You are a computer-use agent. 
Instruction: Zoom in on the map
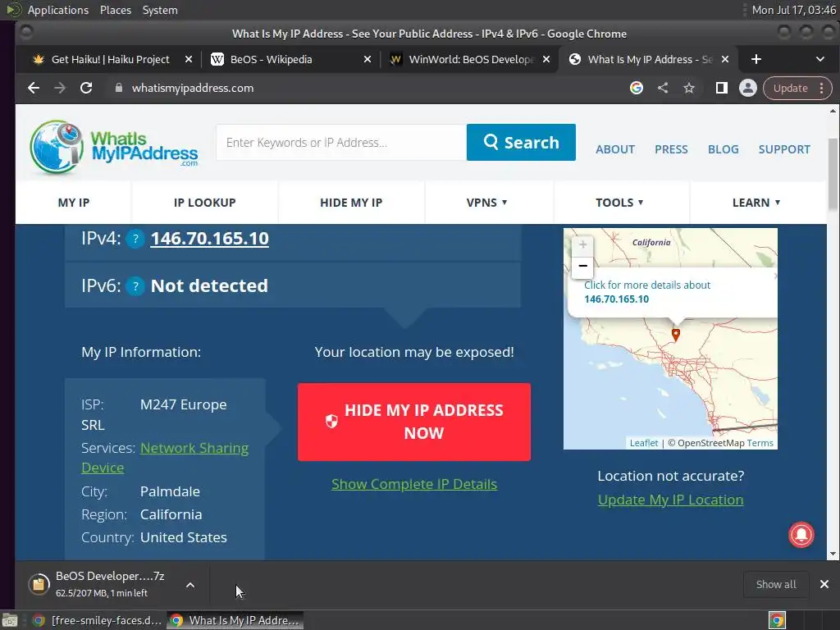pos(583,244)
